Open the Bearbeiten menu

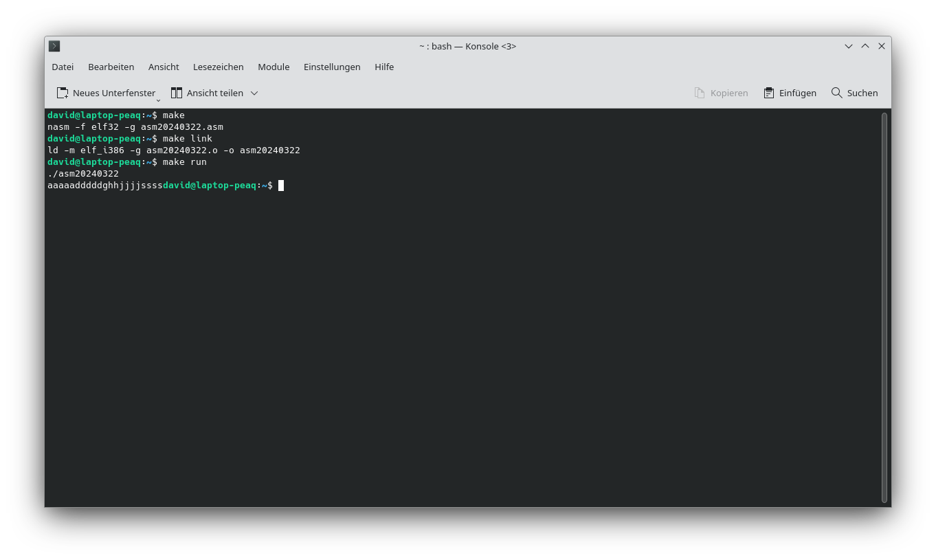tap(111, 67)
